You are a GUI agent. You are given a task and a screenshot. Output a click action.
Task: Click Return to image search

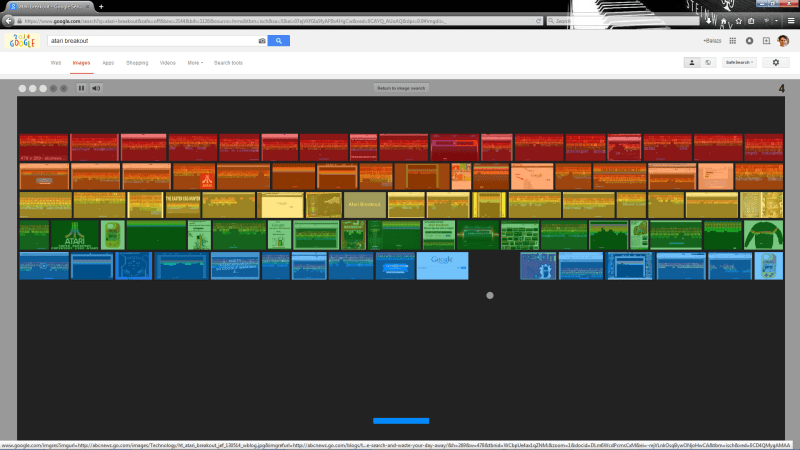[401, 88]
